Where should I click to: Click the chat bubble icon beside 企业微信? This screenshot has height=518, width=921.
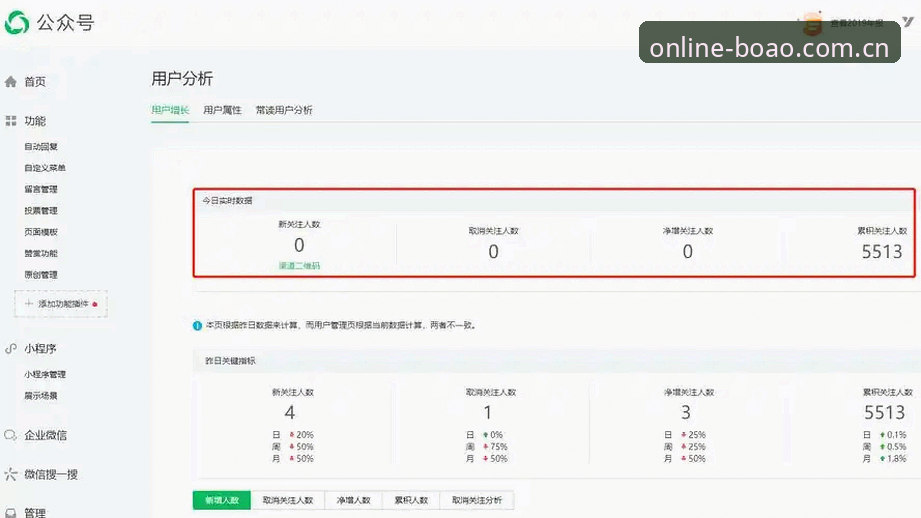(x=11, y=435)
